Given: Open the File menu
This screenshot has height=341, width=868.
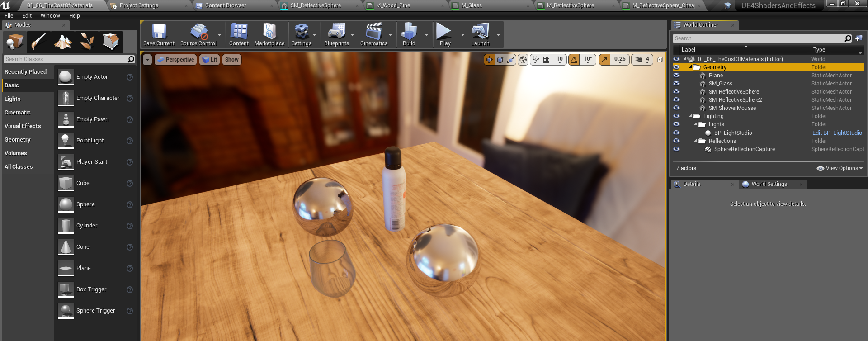Looking at the screenshot, I should 9,16.
